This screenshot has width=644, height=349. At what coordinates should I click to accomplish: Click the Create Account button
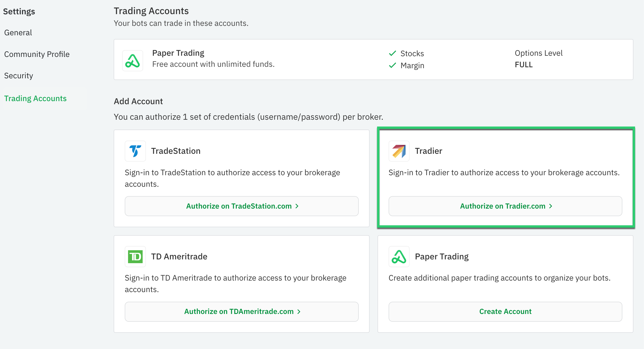click(x=505, y=312)
